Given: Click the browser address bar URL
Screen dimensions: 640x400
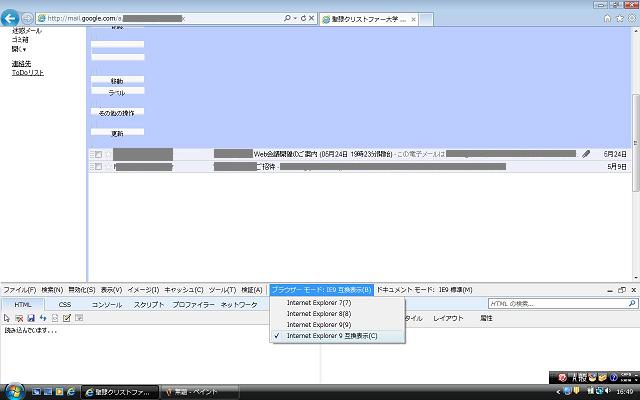Looking at the screenshot, I should (x=116, y=18).
